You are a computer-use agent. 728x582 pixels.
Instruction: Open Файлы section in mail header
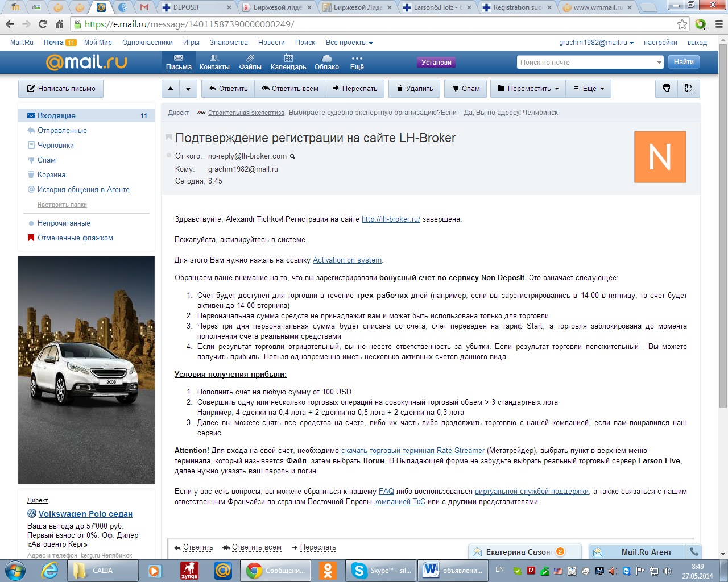point(250,62)
